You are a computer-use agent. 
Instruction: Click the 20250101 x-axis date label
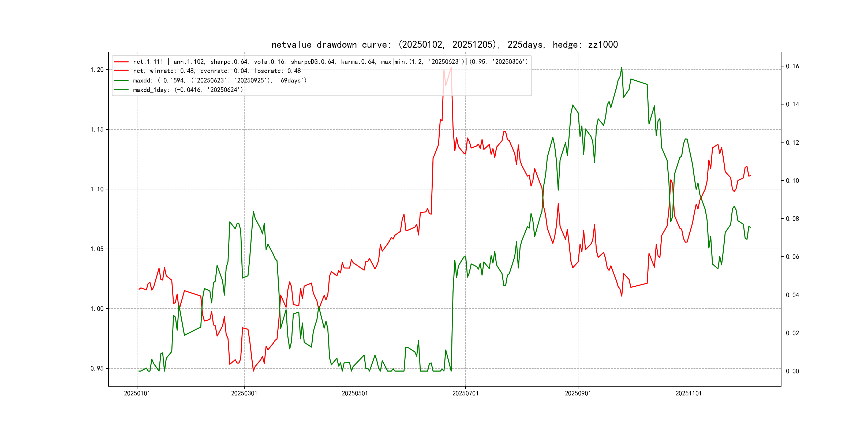pyautogui.click(x=137, y=393)
